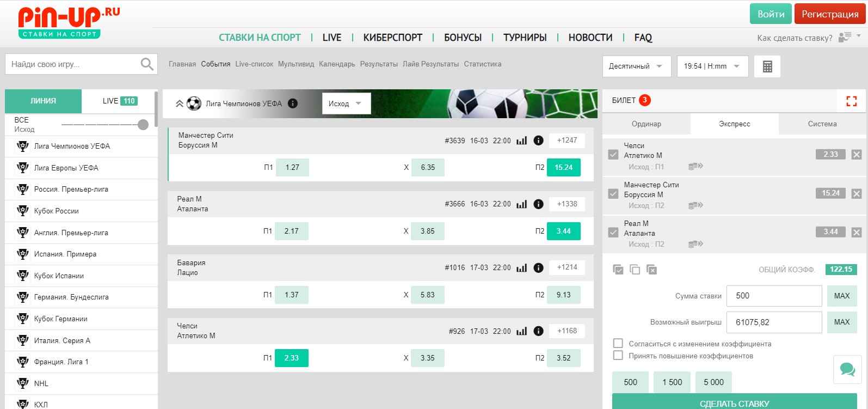Click the Найди свою игру search field
Viewport: 868px width, 409px height.
tap(81, 64)
